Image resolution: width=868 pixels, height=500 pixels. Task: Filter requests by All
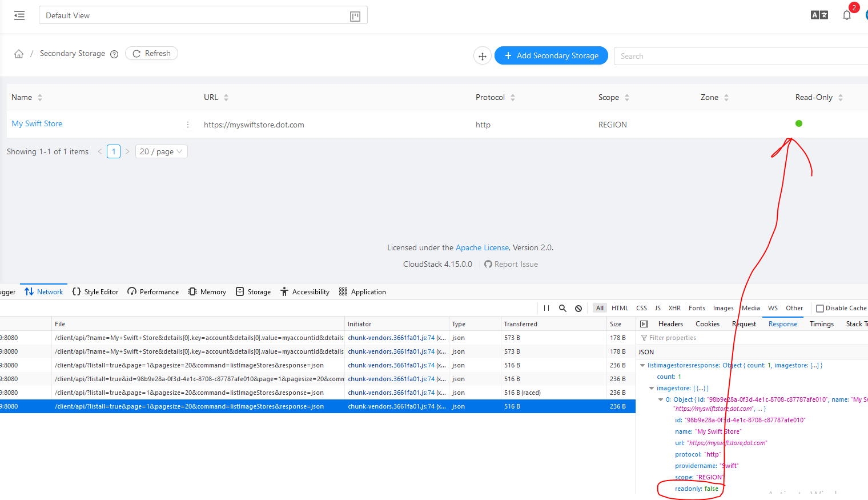600,308
